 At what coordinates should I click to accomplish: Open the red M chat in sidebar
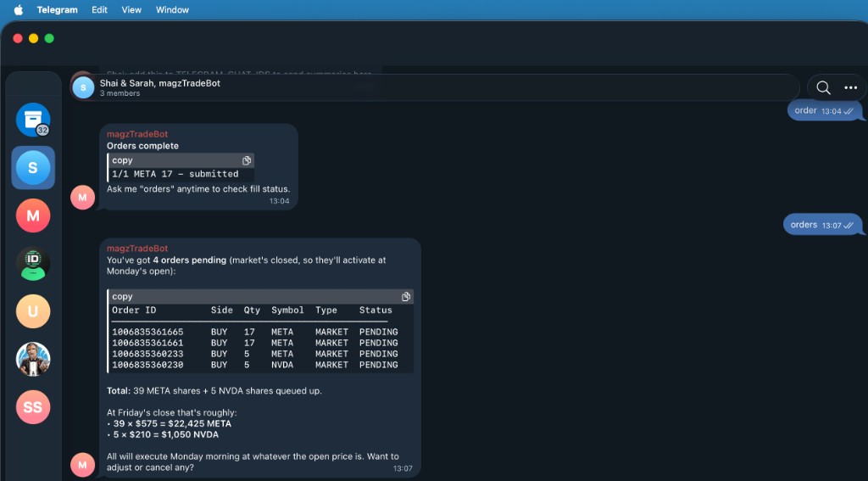coord(33,215)
